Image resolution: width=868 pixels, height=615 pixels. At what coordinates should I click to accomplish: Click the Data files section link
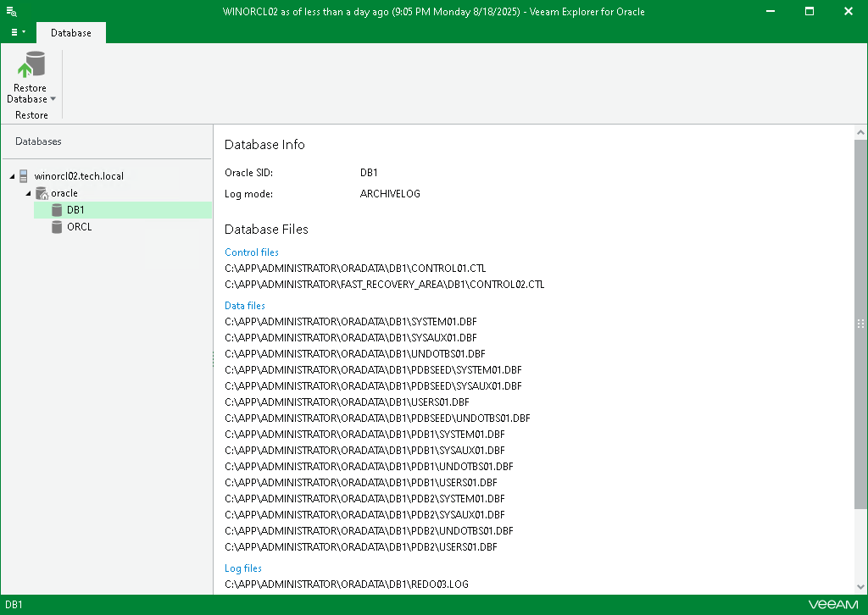pos(245,306)
